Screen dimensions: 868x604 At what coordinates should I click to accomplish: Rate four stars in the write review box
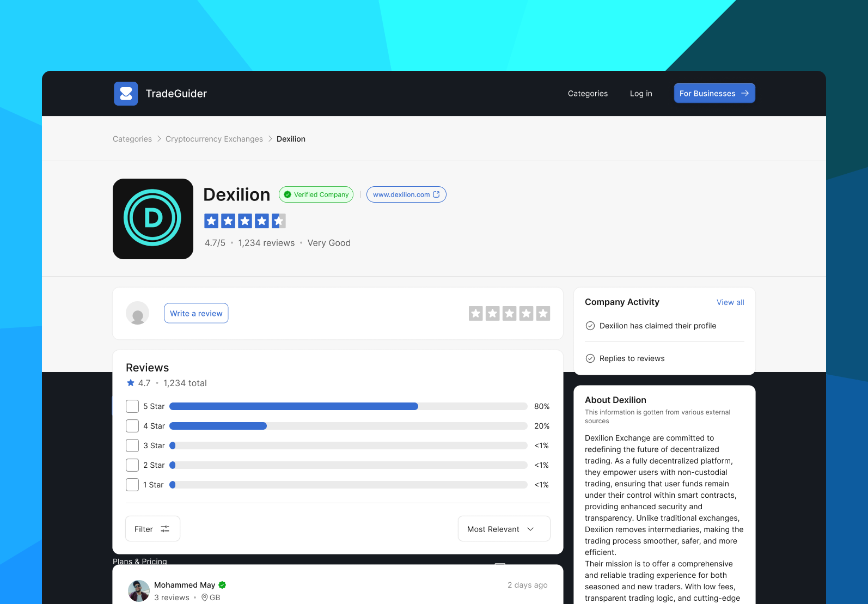[x=526, y=313]
